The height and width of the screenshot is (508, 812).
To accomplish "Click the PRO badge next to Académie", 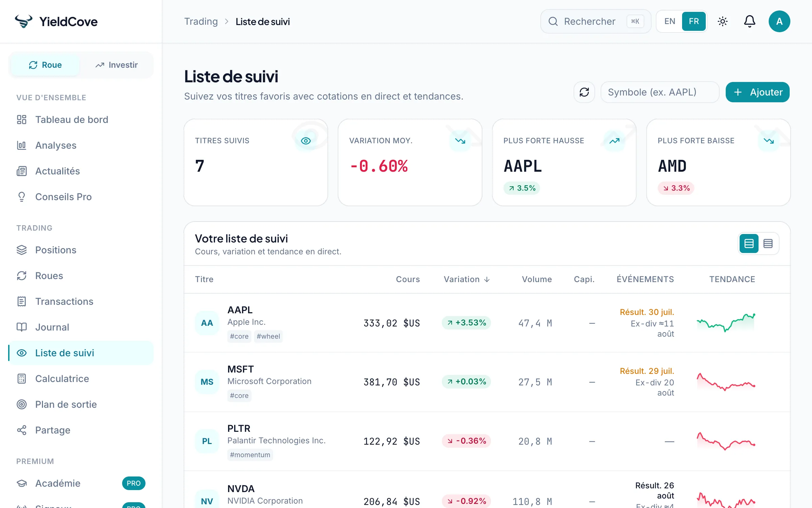I will 134,483.
